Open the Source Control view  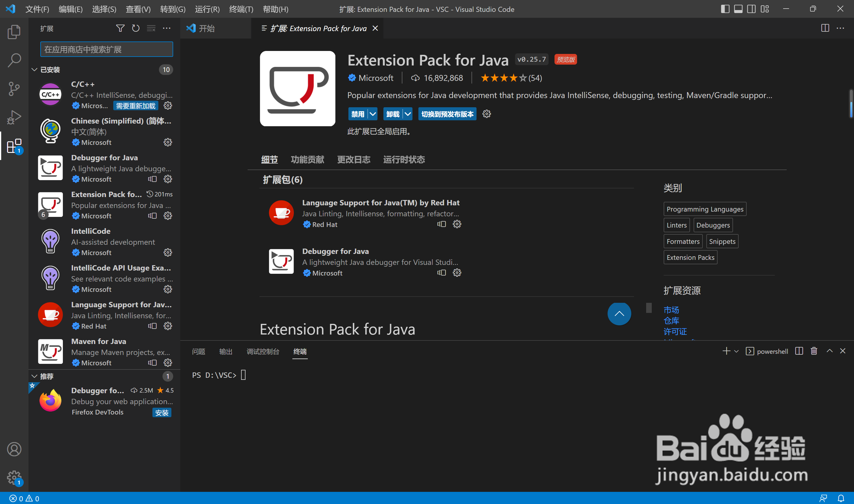click(x=14, y=89)
